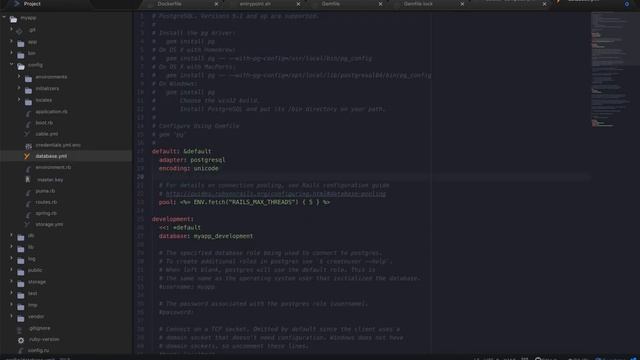Click the 'database: myapp_development' line

pyautogui.click(x=206, y=236)
